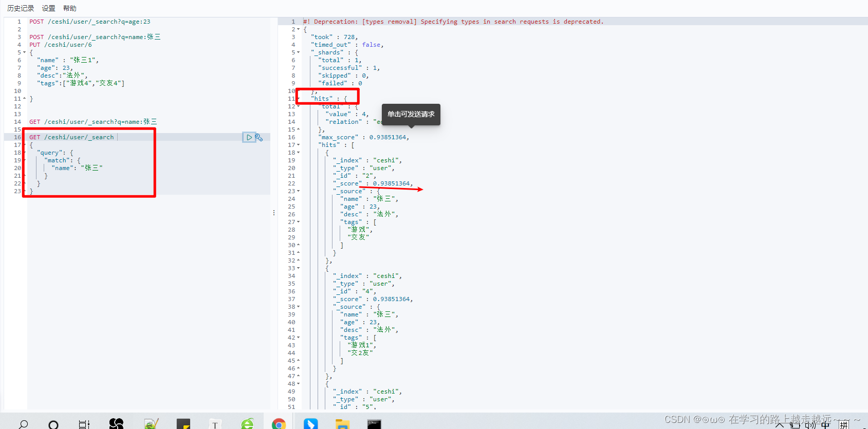Open Google Chrome from the taskbar
The image size is (868, 429).
[x=279, y=424]
